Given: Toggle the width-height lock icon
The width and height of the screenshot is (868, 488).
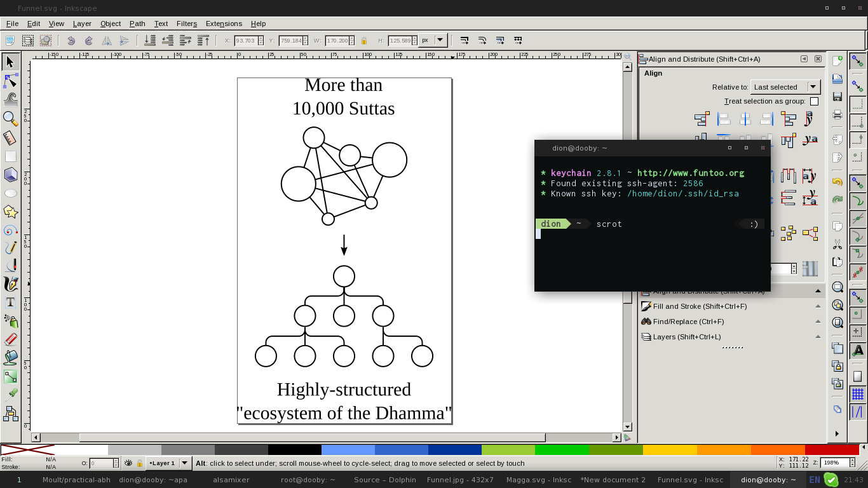Looking at the screenshot, I should (364, 41).
